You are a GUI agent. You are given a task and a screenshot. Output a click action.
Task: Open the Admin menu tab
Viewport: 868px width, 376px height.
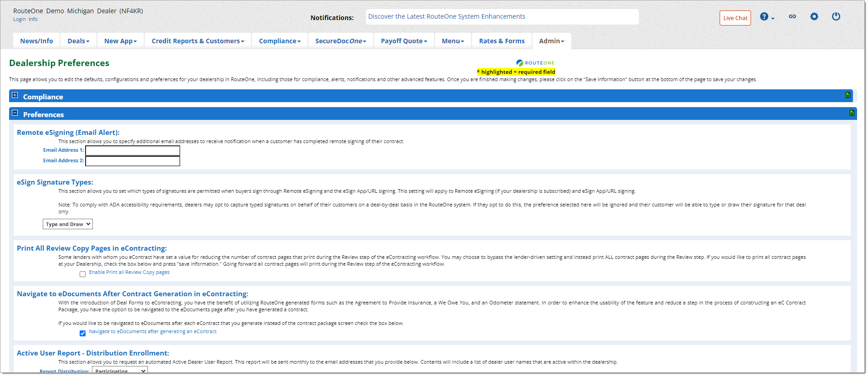[x=552, y=41]
